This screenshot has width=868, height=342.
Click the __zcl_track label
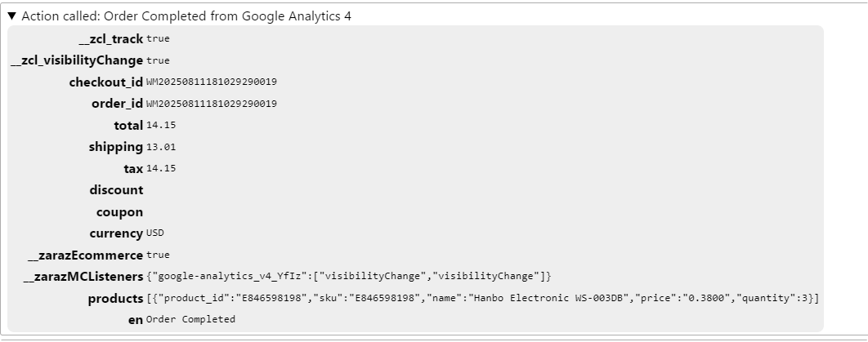pyautogui.click(x=111, y=38)
